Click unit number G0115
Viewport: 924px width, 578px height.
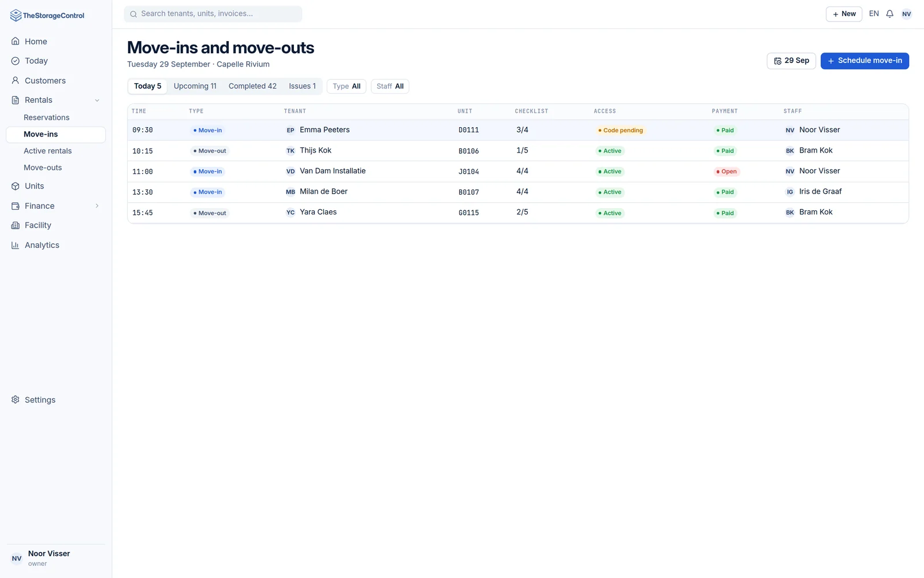[x=468, y=213]
